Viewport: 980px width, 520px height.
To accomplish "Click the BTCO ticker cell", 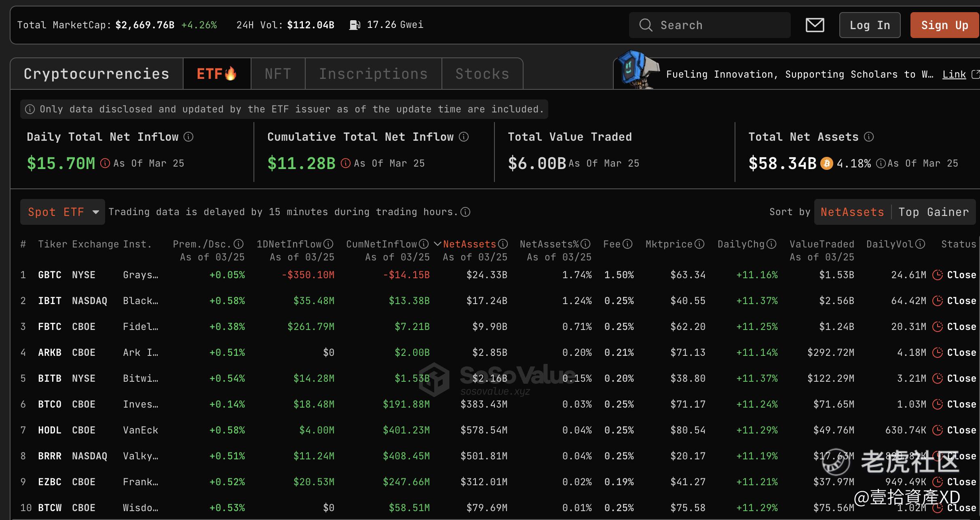I will pos(50,404).
